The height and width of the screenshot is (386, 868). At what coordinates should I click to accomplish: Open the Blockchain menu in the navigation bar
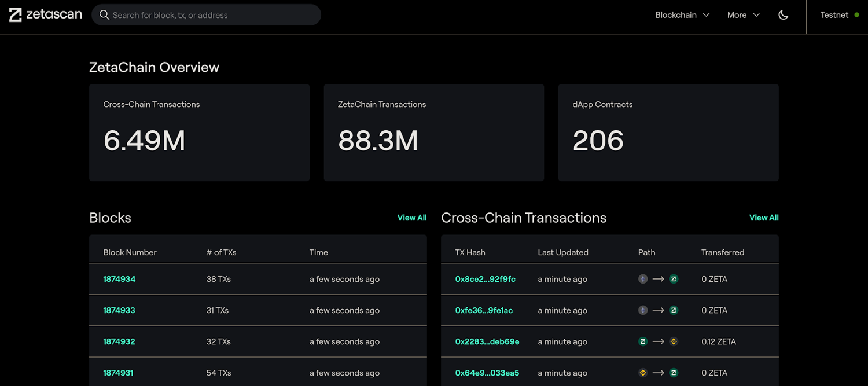click(x=676, y=14)
